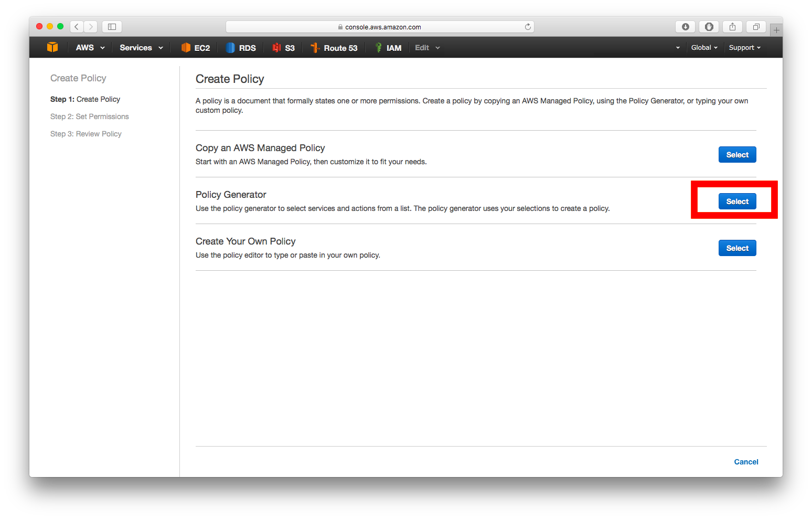The image size is (812, 519).
Task: Open the Route 53 shortcut
Action: click(334, 48)
